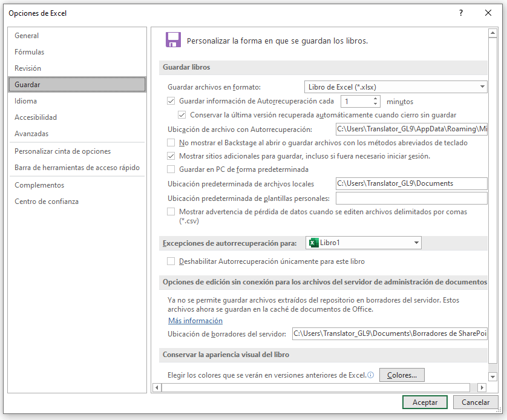Click the Excel icon beside Libro1
The height and width of the screenshot is (420, 507).
pyautogui.click(x=313, y=243)
